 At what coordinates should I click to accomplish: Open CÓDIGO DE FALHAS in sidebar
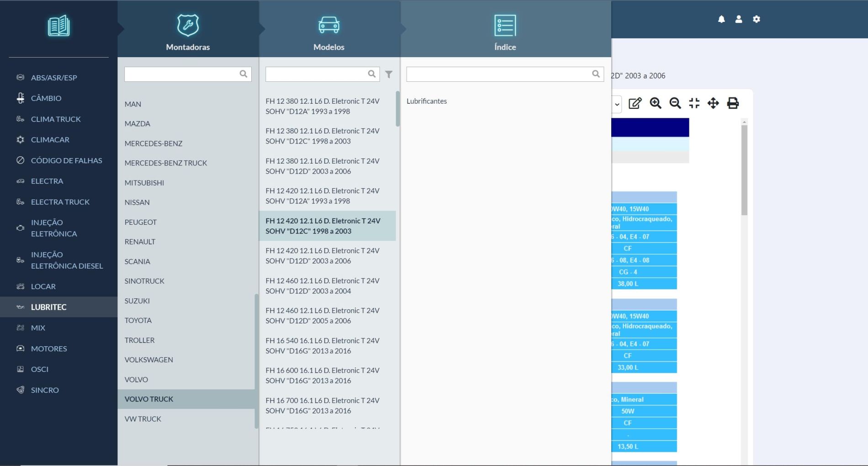(66, 160)
